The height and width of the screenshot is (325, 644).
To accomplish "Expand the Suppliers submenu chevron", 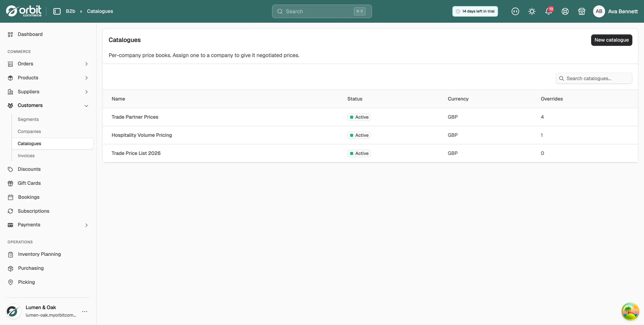I will pos(86,92).
